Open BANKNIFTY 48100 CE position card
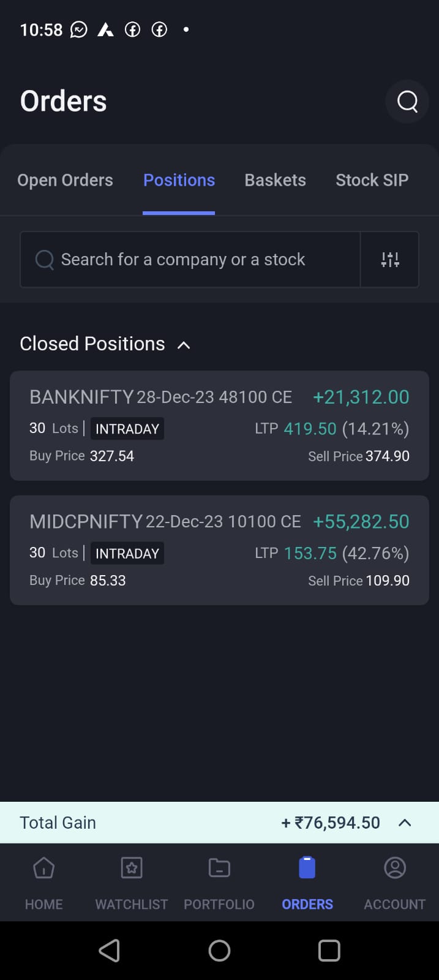Viewport: 439px width, 980px height. 219,426
